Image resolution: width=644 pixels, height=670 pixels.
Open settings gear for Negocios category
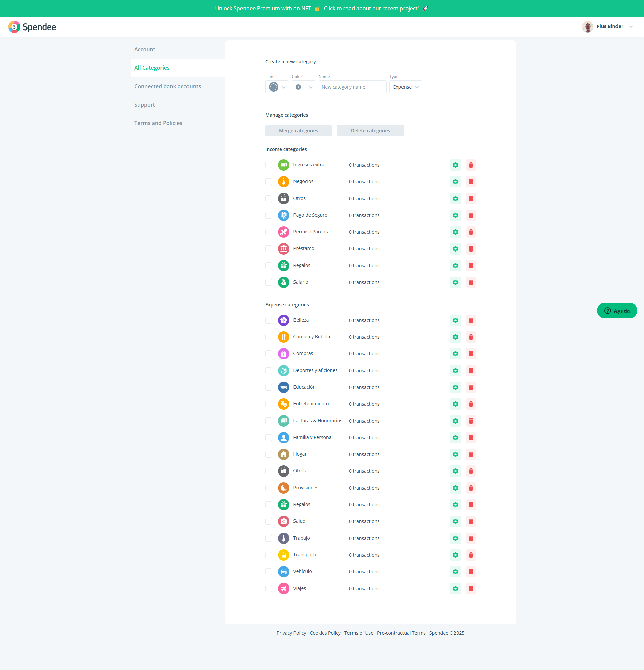point(455,182)
